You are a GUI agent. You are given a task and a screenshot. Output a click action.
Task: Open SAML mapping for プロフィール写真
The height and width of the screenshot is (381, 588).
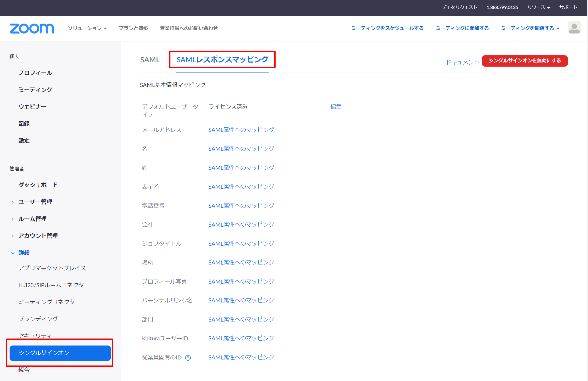click(241, 281)
